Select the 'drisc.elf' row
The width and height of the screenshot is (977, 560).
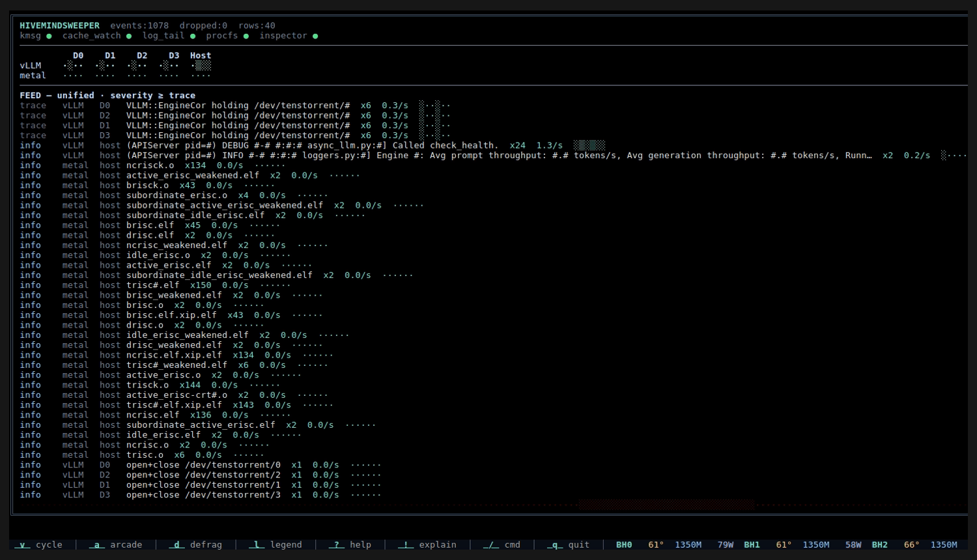[x=147, y=235]
